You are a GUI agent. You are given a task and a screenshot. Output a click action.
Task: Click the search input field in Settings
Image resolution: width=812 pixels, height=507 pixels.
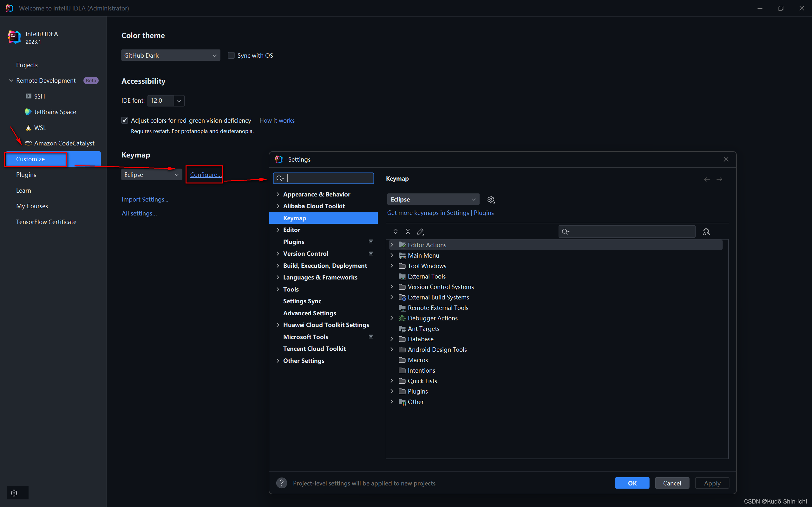click(x=323, y=178)
